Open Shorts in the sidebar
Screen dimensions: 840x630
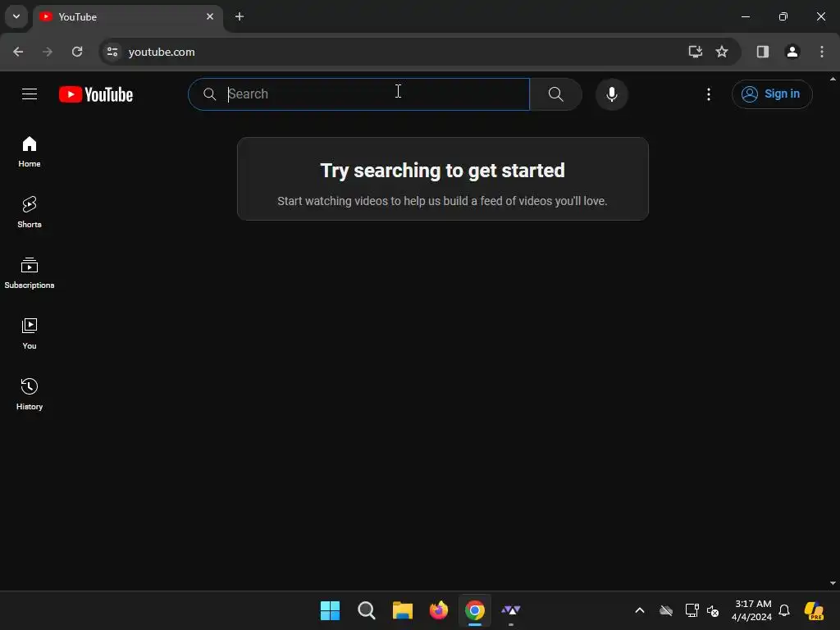[x=30, y=212]
